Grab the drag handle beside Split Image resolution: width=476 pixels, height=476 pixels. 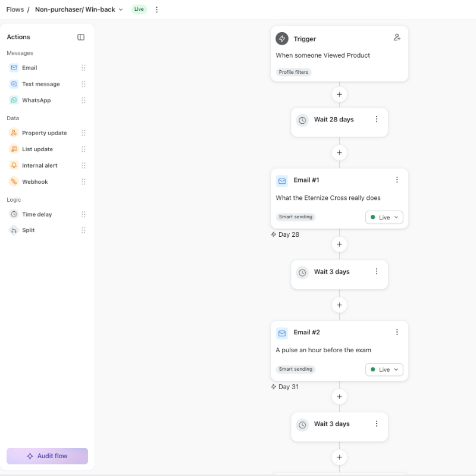point(83,230)
